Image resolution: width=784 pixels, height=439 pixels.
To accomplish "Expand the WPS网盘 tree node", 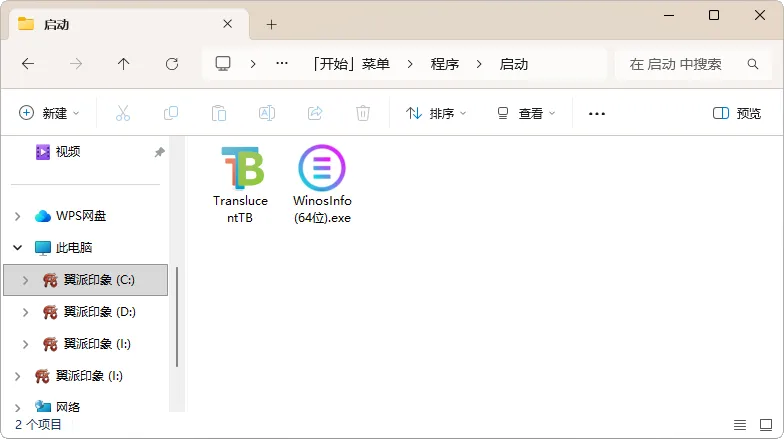I will point(18,216).
